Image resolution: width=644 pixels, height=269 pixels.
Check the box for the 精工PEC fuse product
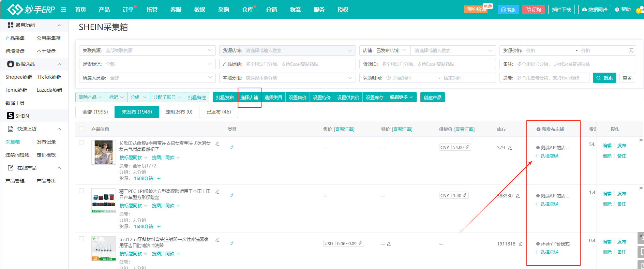pos(81,191)
